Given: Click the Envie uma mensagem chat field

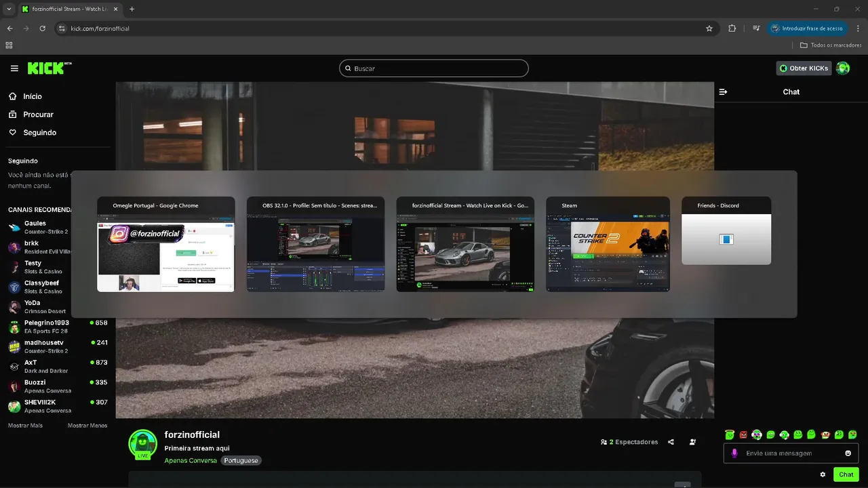Looking at the screenshot, I should tap(790, 453).
